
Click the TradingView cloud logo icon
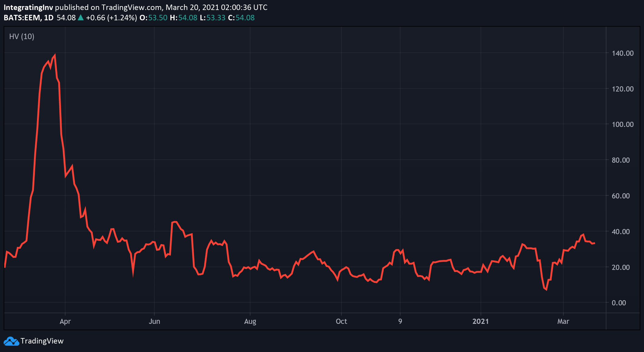(x=11, y=341)
